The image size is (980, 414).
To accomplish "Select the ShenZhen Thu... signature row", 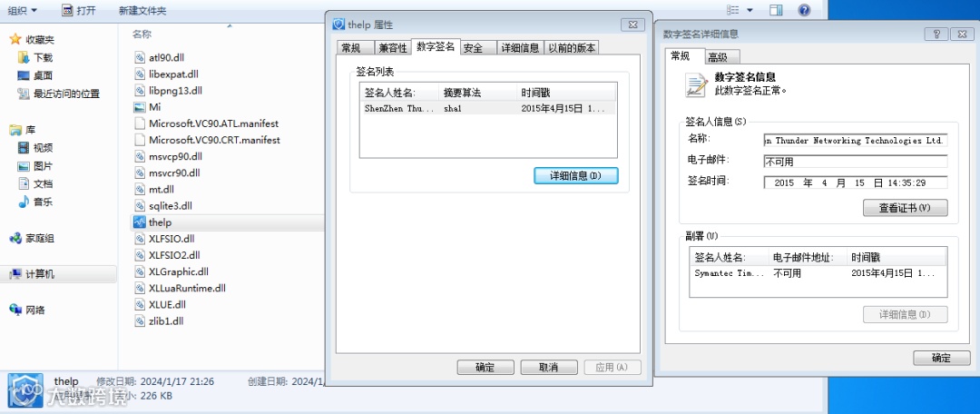I will pos(488,108).
